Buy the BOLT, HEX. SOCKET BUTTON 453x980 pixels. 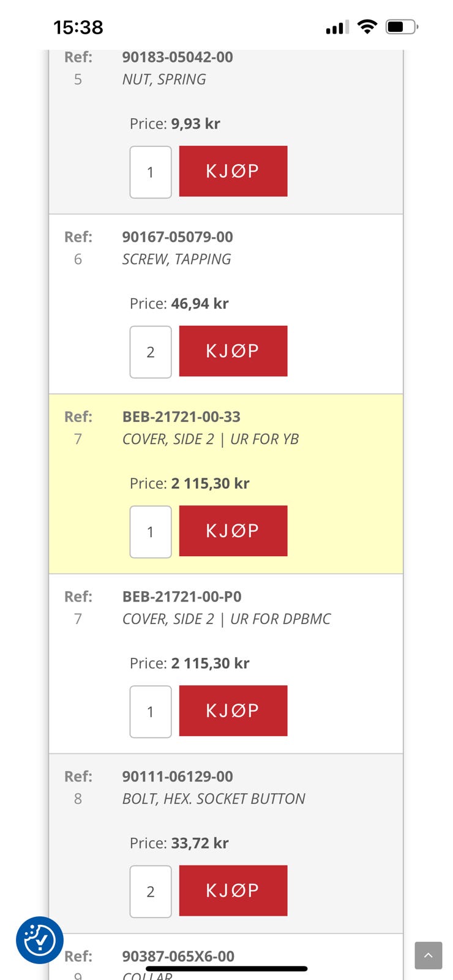tap(233, 891)
